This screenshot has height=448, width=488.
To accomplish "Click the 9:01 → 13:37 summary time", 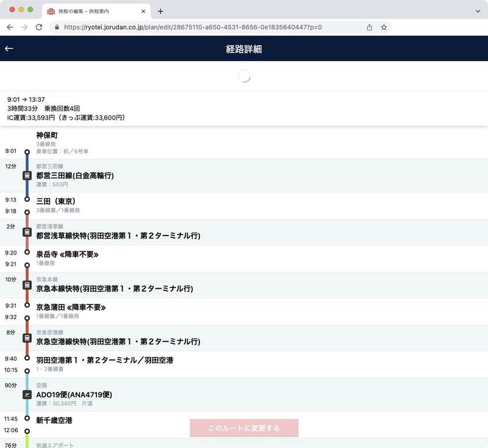I will tap(26, 99).
